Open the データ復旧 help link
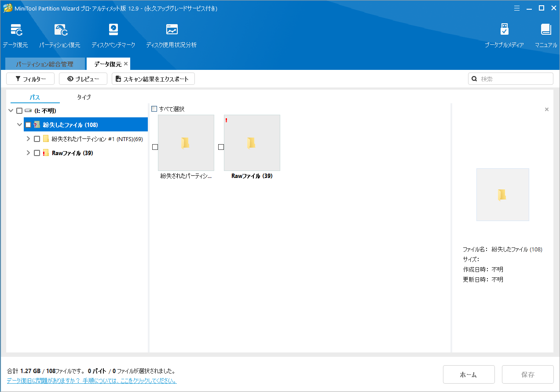The image size is (560, 392). [x=92, y=381]
